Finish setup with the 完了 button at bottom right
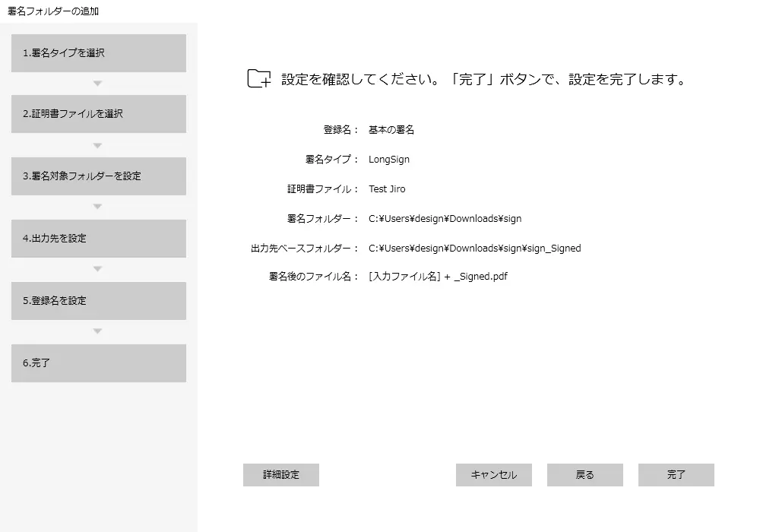This screenshot has width=760, height=532. click(x=676, y=475)
